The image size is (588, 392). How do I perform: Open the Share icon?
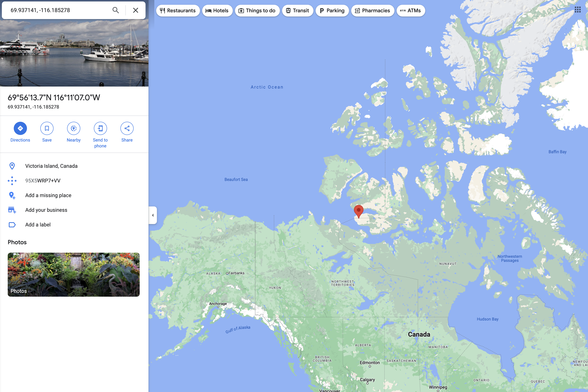[x=127, y=129]
